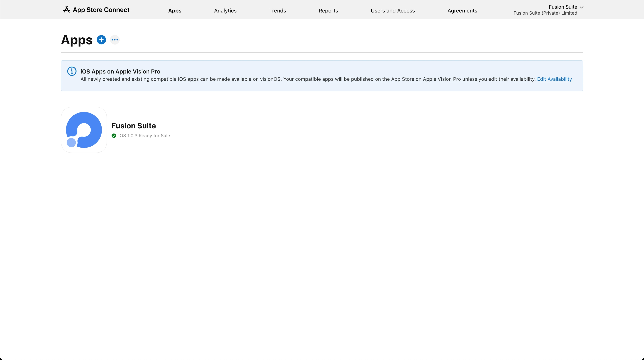The width and height of the screenshot is (644, 360).
Task: Go to the Apps tab
Action: [175, 11]
